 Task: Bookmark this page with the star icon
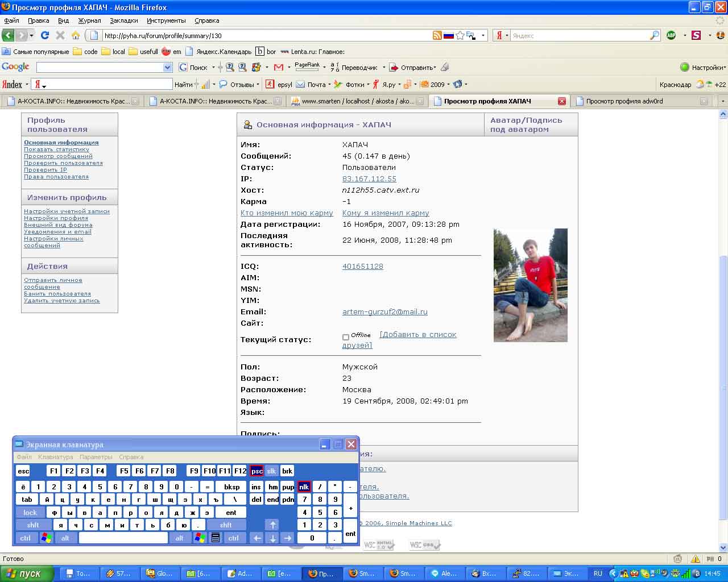pos(460,35)
